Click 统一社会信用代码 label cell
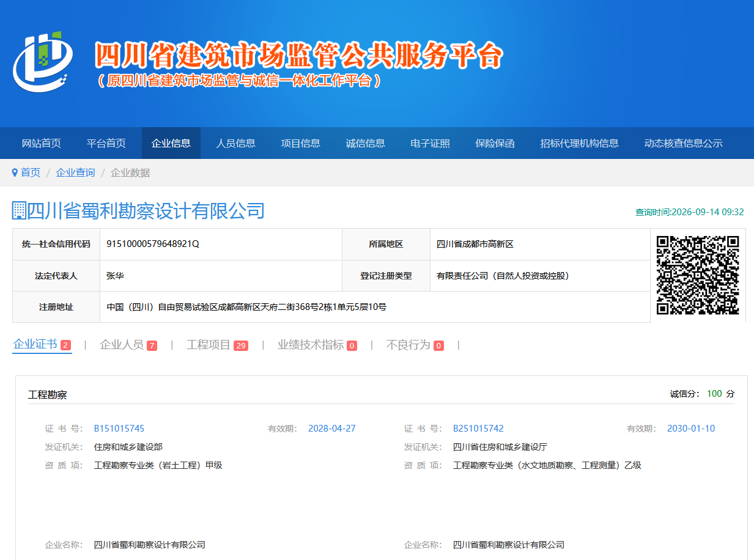This screenshot has width=754, height=560. [56, 244]
